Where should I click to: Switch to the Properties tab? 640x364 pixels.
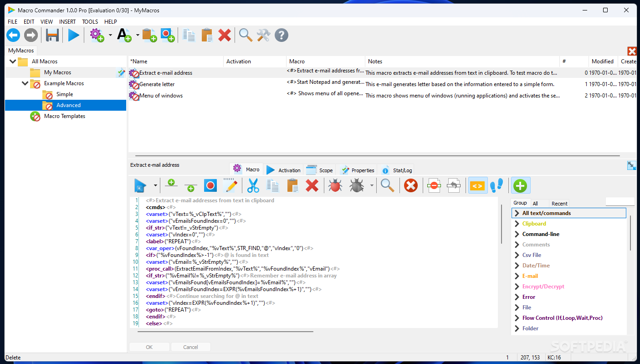click(x=357, y=170)
